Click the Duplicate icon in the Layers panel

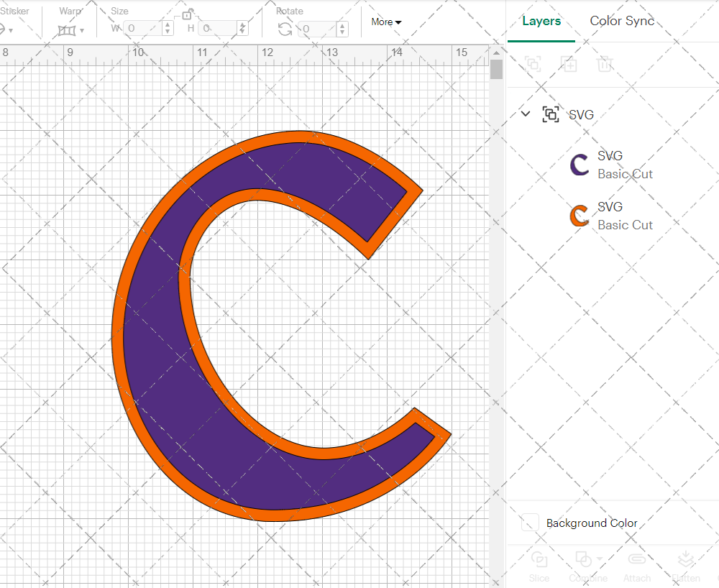[569, 64]
